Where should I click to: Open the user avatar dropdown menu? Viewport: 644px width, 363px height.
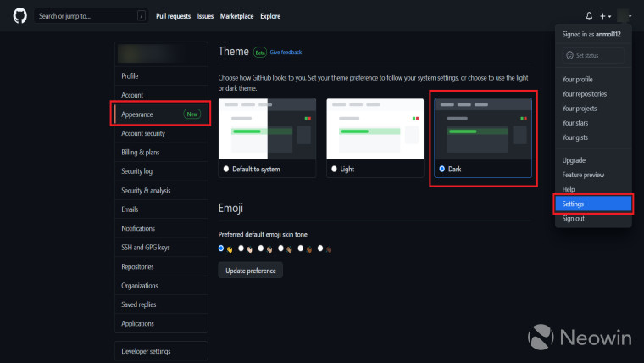[x=625, y=16]
